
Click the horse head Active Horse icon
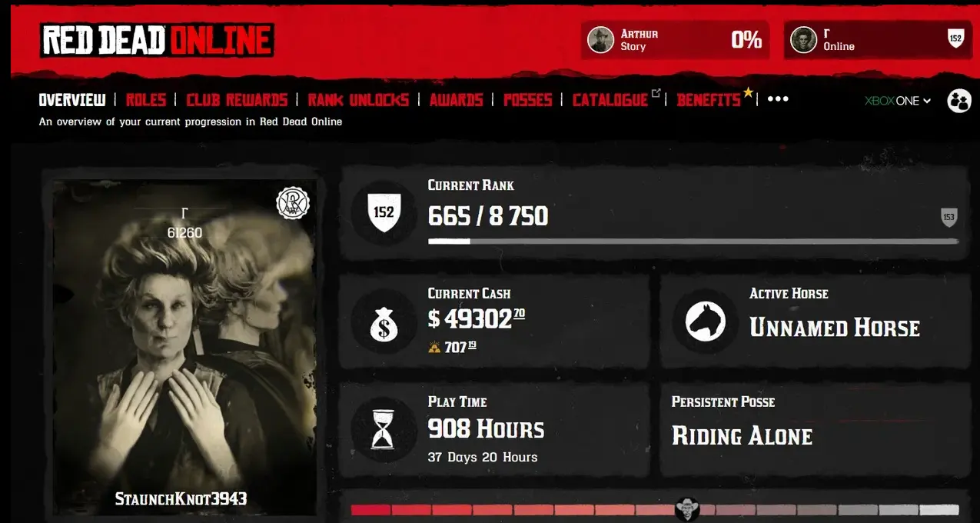tap(706, 321)
